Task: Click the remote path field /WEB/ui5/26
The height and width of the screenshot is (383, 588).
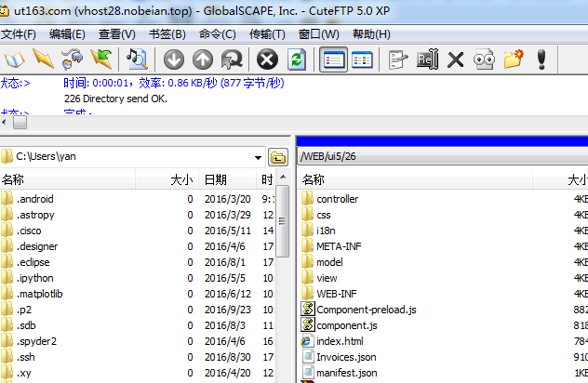Action: pos(443,156)
